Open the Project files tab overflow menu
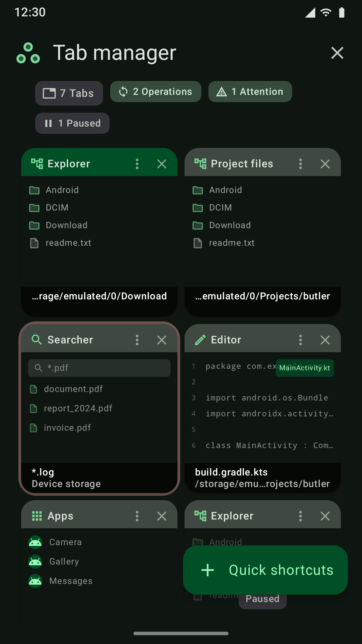The image size is (362, 644). [x=300, y=164]
